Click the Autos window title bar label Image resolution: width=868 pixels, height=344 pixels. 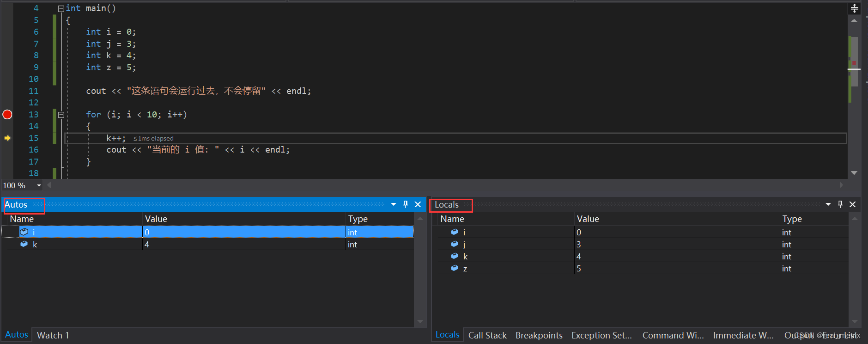pyautogui.click(x=16, y=204)
